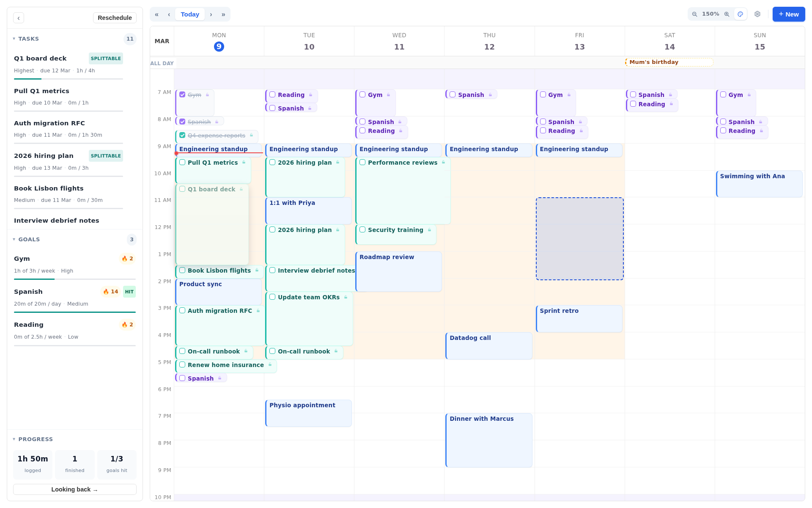Click the Gym goal progress bar
The width and height of the screenshot is (812, 508).
(75, 279)
